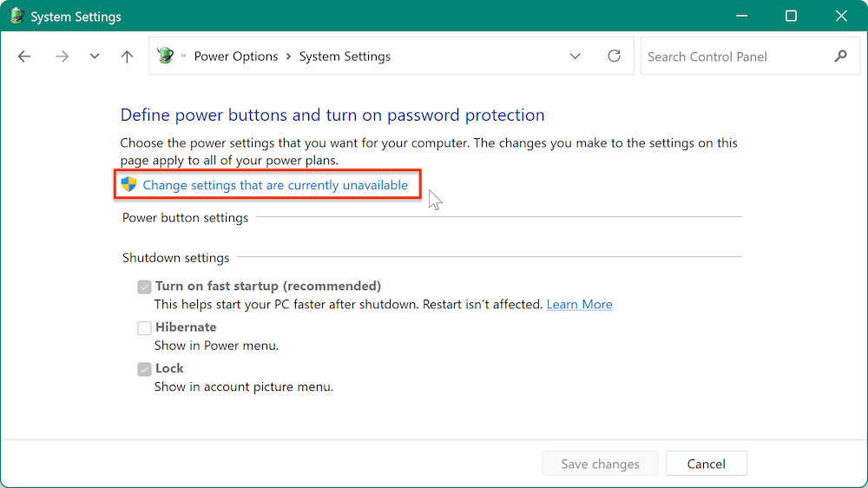Toggle Turn on fast startup checkbox

click(x=144, y=287)
